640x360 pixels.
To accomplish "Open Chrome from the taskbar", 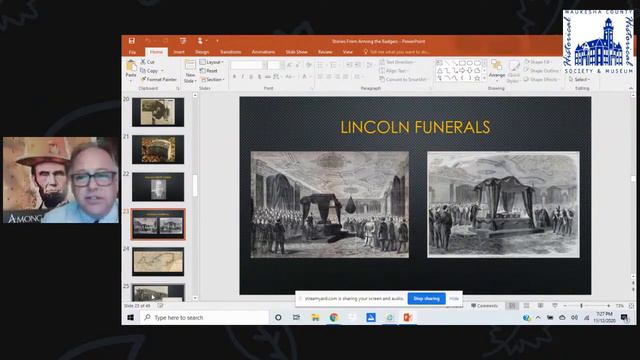I will pos(334,318).
